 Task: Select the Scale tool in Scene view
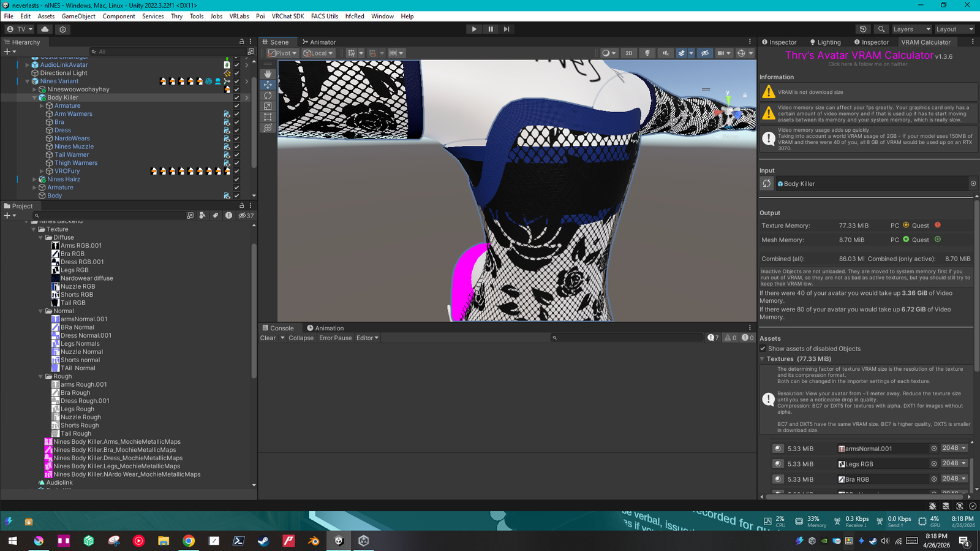[268, 107]
